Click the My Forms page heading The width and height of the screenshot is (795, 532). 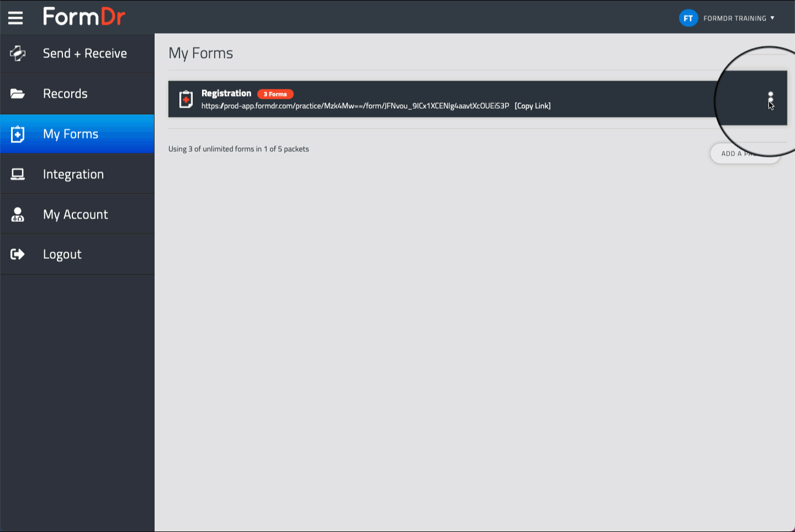201,54
